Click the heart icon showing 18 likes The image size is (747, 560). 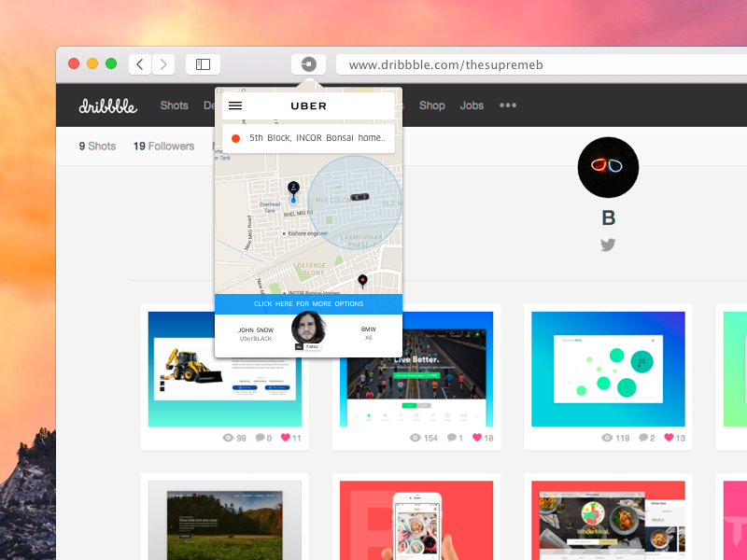click(x=477, y=437)
